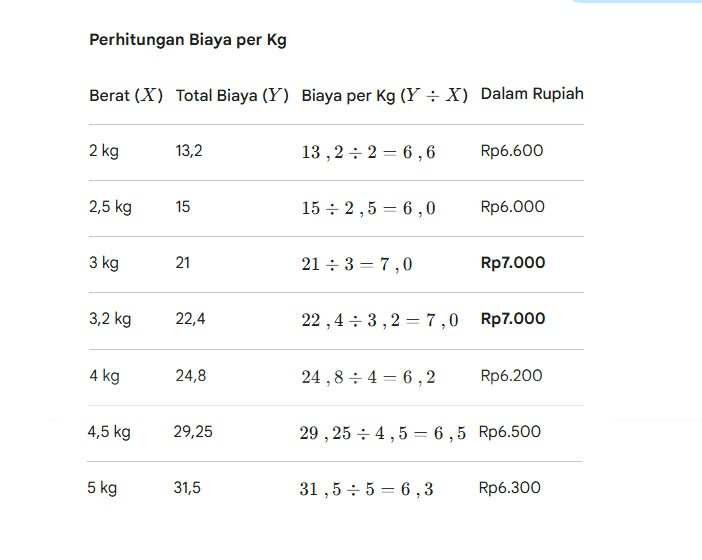This screenshot has height=560, width=702.
Task: Select the Rp6.000 price cell
Action: coord(513,207)
